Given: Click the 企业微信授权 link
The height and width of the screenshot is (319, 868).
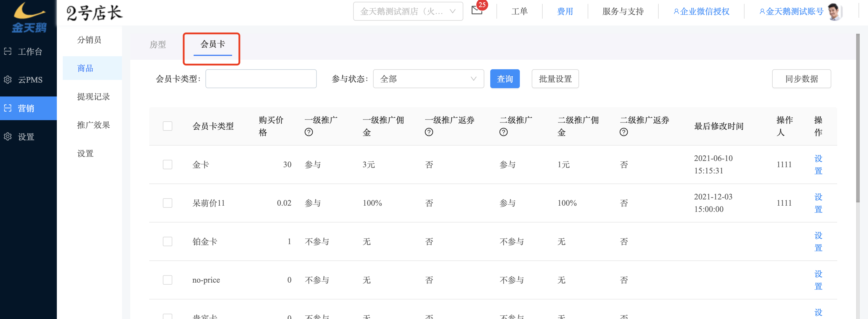Looking at the screenshot, I should point(705,12).
